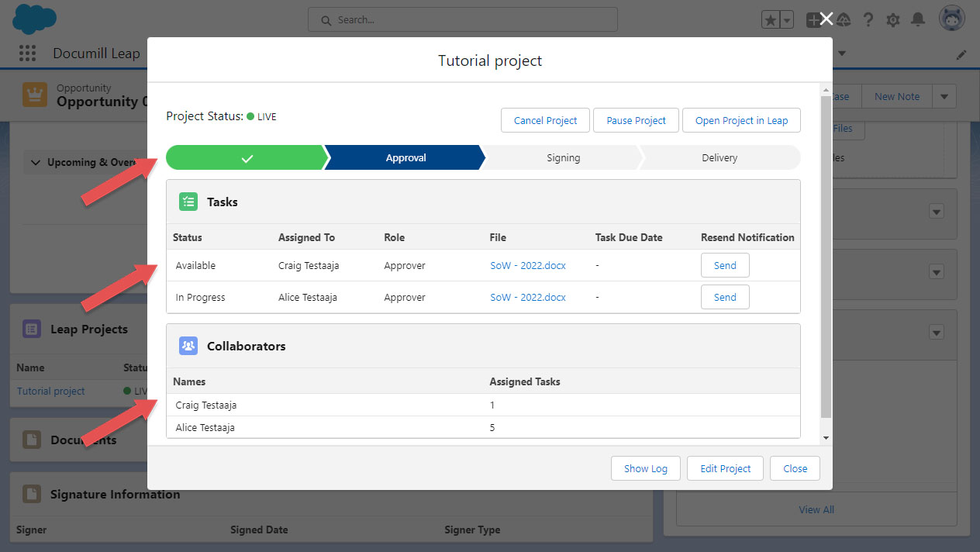Open Setup with the gear icon

tap(892, 19)
